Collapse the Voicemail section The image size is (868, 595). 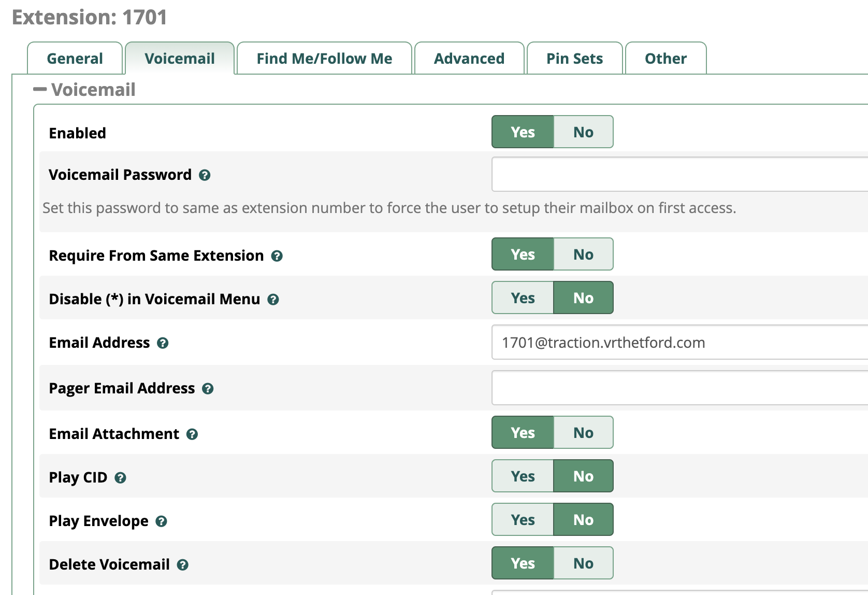tap(40, 90)
